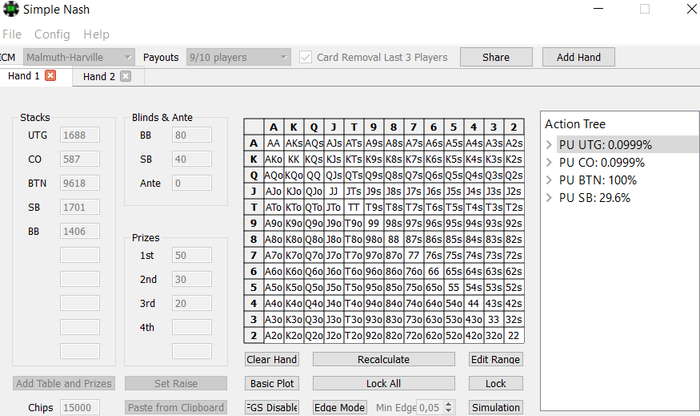Expand the PU UTG node
This screenshot has width=700, height=416.
click(x=549, y=145)
